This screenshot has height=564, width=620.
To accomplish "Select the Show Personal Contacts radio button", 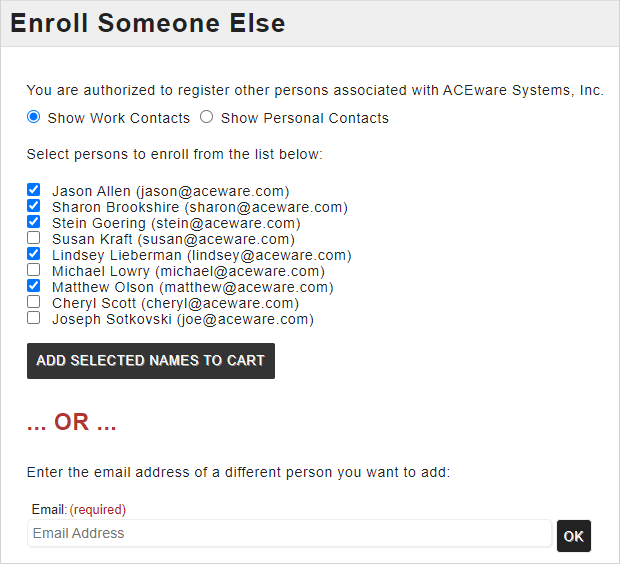I will coord(207,117).
